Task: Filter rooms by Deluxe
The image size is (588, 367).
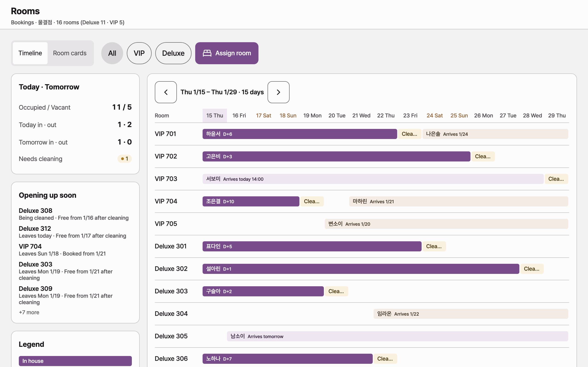Action: click(x=173, y=53)
